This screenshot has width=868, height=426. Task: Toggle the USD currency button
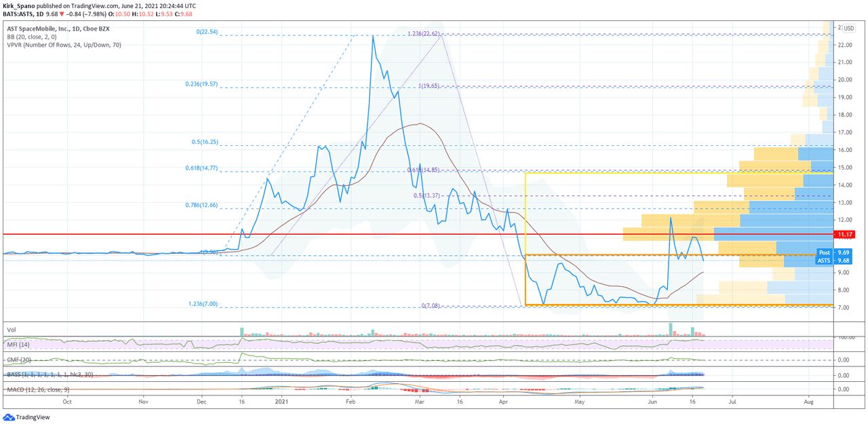(x=849, y=28)
